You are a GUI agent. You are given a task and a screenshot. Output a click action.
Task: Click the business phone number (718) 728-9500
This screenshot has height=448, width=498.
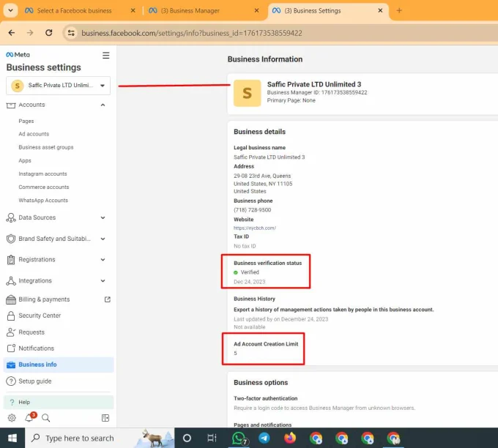click(253, 210)
